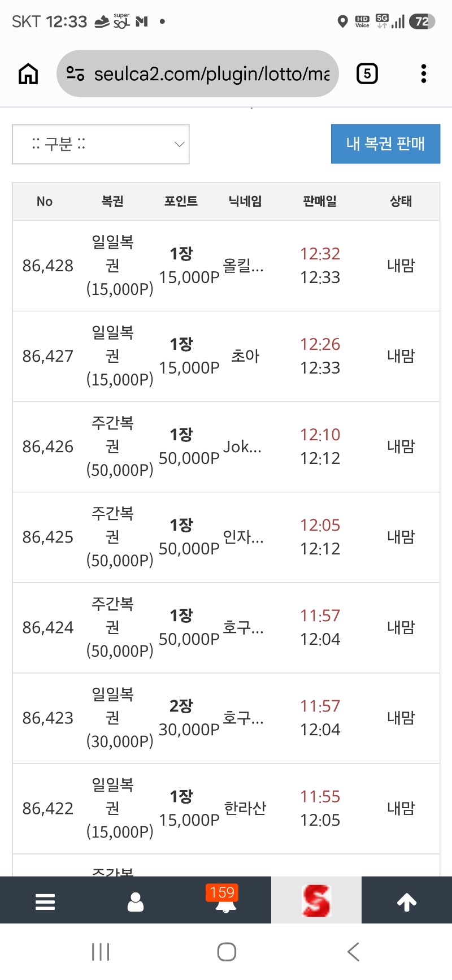Open the site settings icon in address bar
Screen dimensions: 452x980
(75, 74)
